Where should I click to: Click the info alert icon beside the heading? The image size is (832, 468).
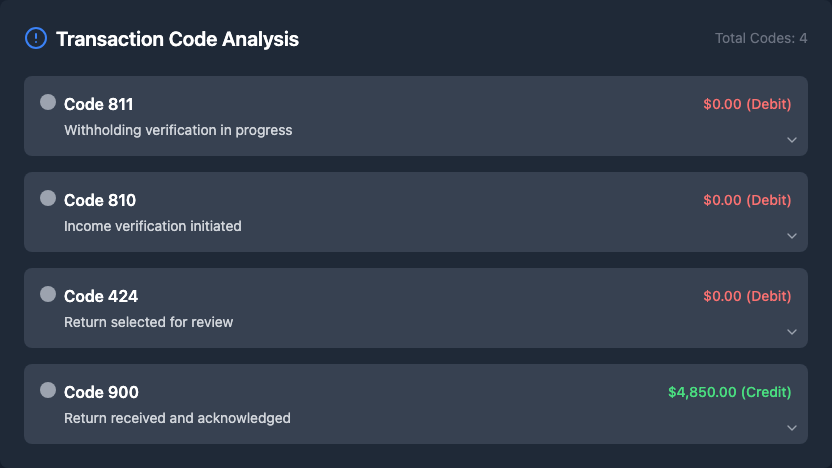35,39
